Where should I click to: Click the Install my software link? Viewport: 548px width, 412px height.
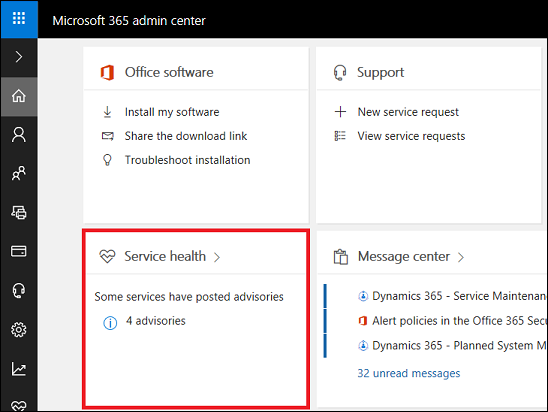pyautogui.click(x=172, y=112)
